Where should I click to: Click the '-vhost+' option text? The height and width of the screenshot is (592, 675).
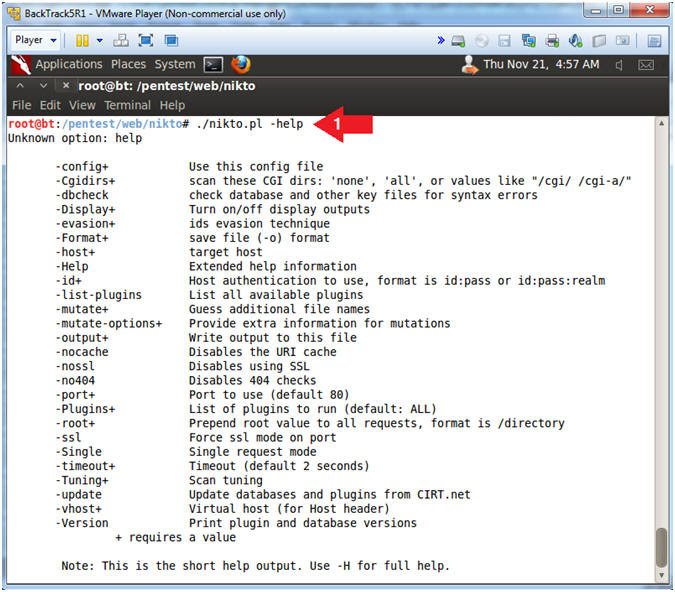78,509
